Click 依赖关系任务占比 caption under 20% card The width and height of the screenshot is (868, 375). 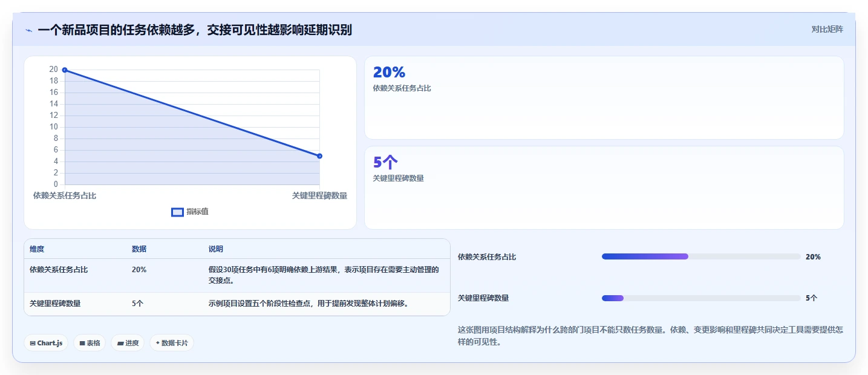(x=402, y=88)
